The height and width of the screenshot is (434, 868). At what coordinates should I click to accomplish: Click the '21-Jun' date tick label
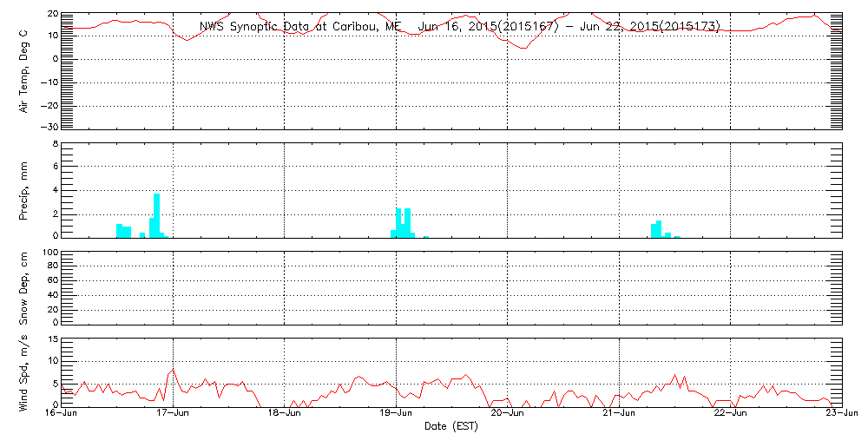619,413
